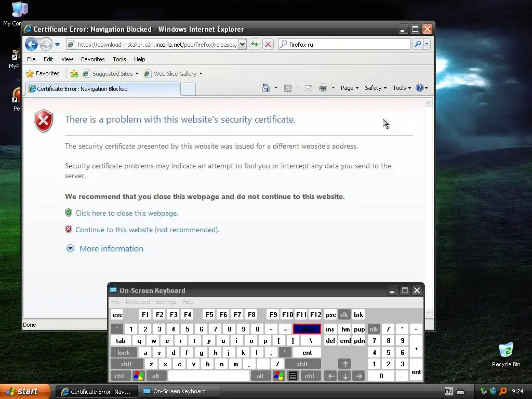The image size is (532, 399).
Task: Click the down arrow key
Action: (x=345, y=376)
